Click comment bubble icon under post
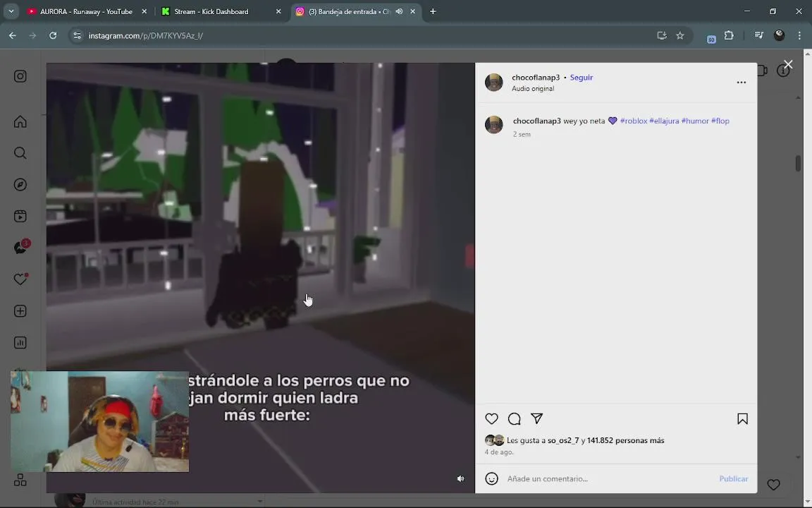Image resolution: width=812 pixels, height=508 pixels. [x=515, y=419]
